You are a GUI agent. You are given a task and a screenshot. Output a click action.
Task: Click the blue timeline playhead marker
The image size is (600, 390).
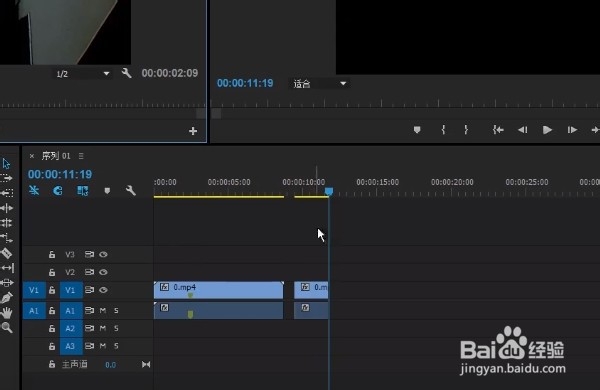[329, 191]
